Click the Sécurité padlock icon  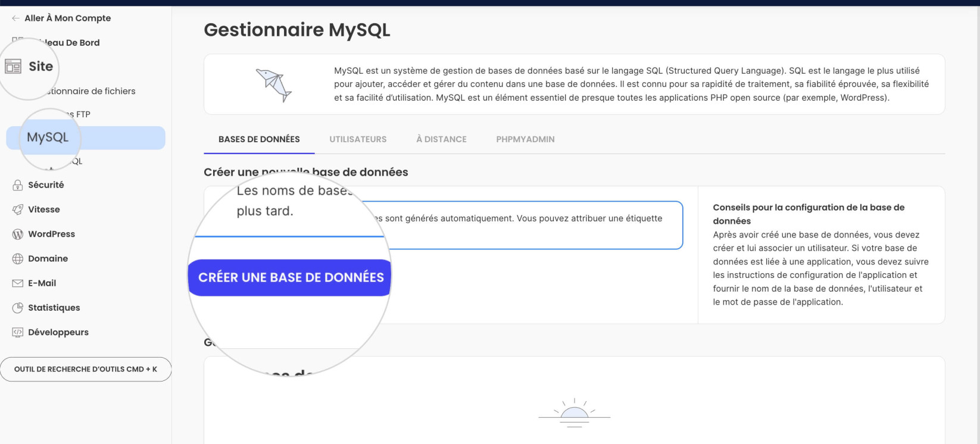[18, 185]
